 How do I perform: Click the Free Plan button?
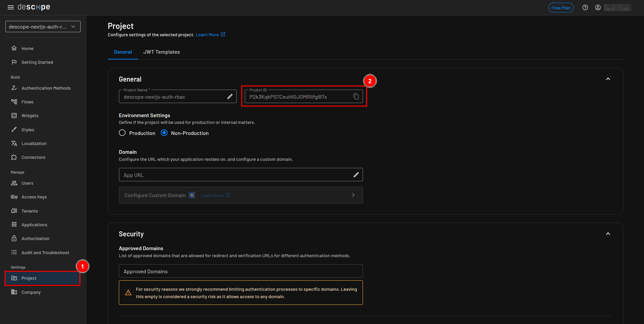click(x=561, y=7)
